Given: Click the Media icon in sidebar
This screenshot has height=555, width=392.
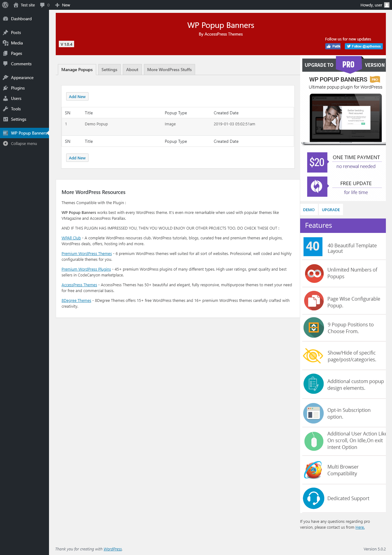Looking at the screenshot, I should tap(6, 43).
